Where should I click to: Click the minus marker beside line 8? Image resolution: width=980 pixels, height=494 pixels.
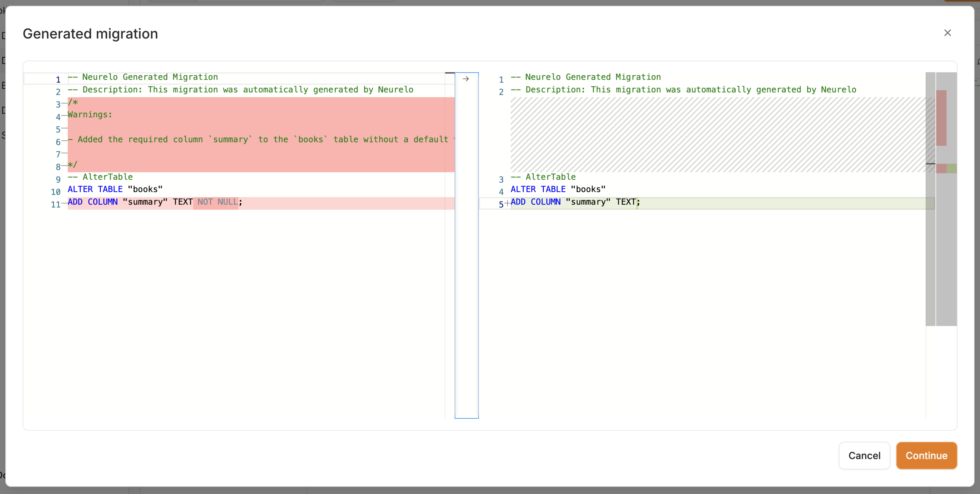point(64,166)
